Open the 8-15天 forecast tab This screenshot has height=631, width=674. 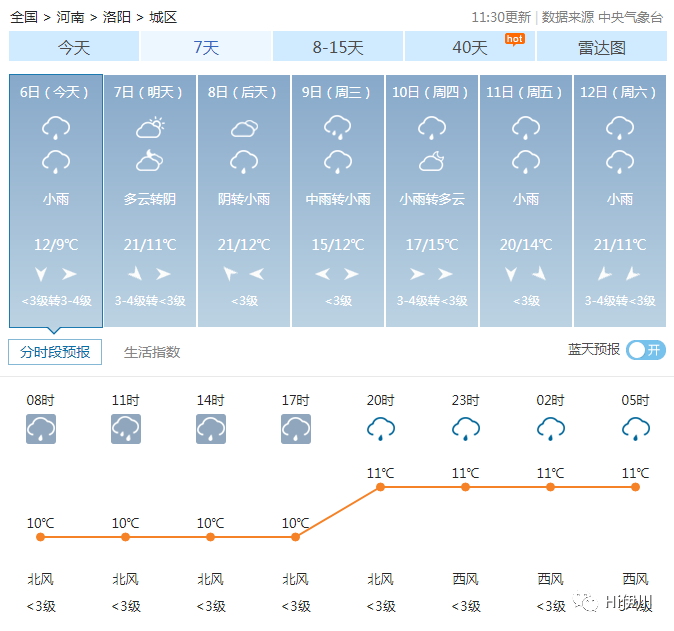338,46
